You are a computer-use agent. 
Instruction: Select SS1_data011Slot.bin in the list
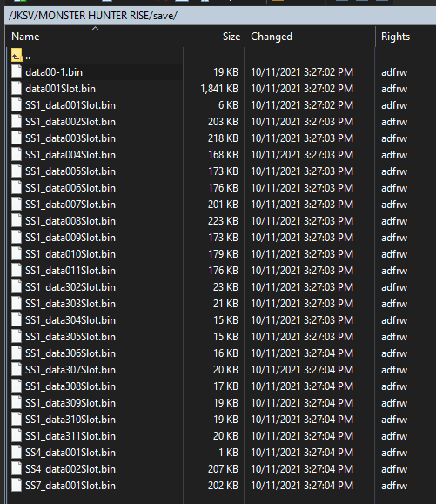pos(70,271)
